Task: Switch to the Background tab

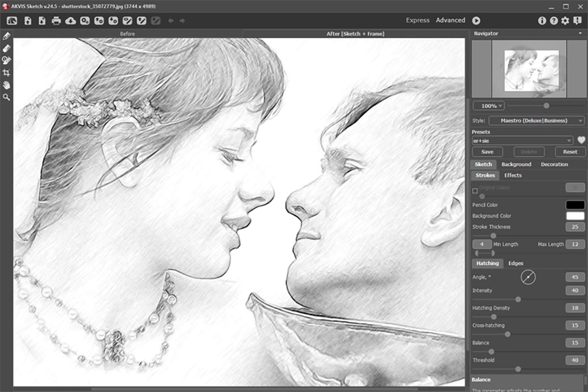Action: tap(516, 164)
